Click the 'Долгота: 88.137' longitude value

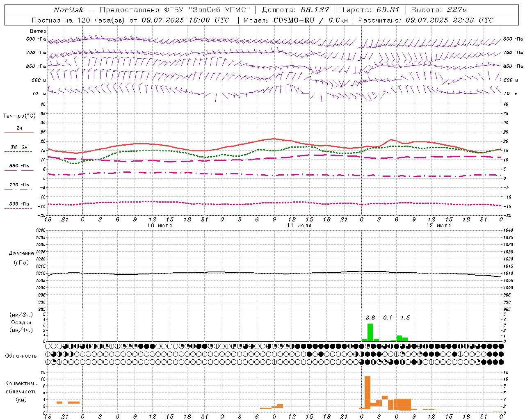coord(295,10)
